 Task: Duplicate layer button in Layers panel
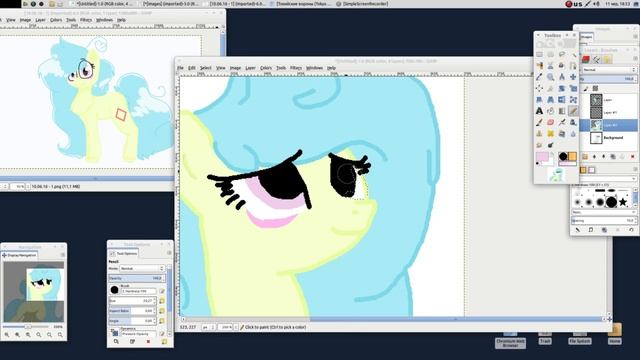613,156
